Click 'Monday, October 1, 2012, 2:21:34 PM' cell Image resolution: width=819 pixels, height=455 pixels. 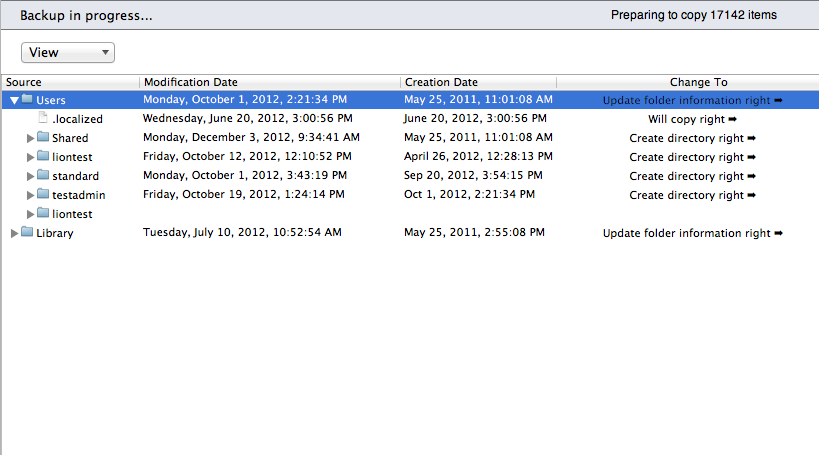(245, 99)
